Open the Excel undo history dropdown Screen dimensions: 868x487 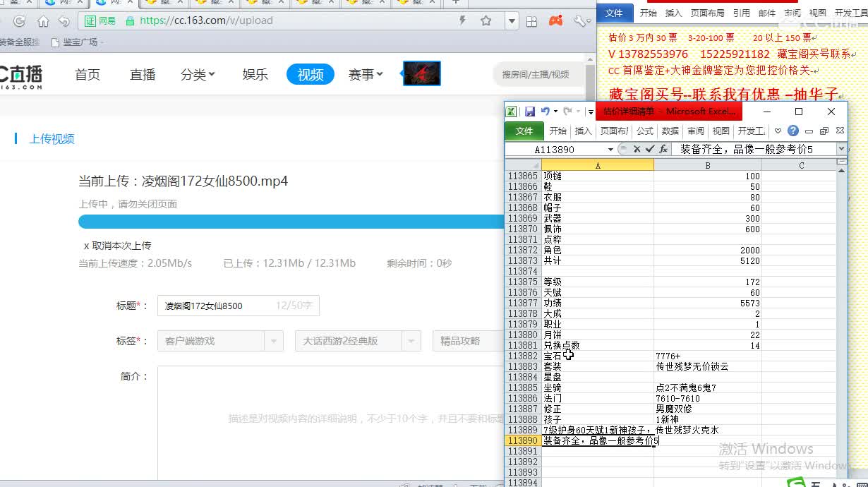[x=555, y=112]
